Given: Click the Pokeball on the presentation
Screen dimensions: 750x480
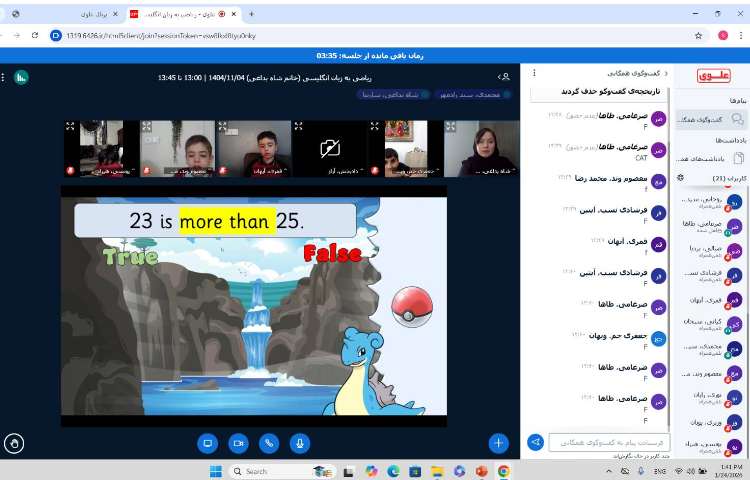Looking at the screenshot, I should (x=410, y=305).
